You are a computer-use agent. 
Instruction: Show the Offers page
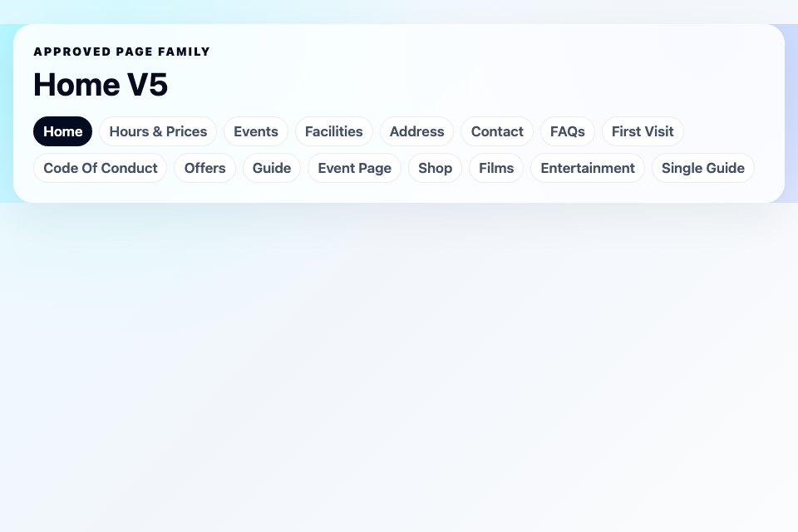(204, 168)
